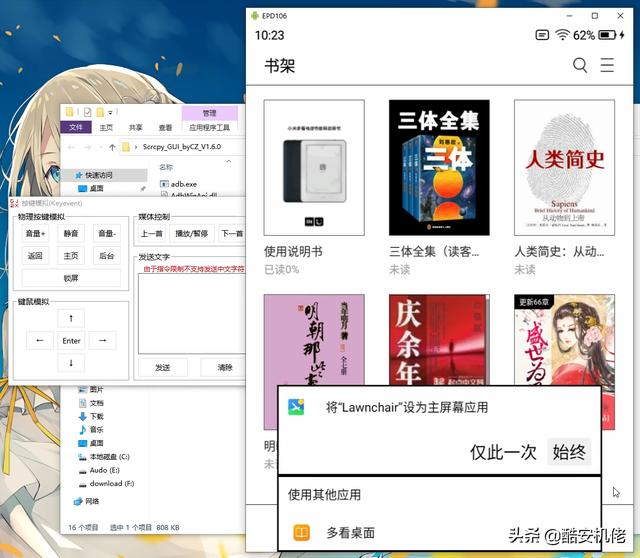The image size is (640, 558).
Task: Open the 查看 ribbon tab in File Explorer
Action: [165, 127]
